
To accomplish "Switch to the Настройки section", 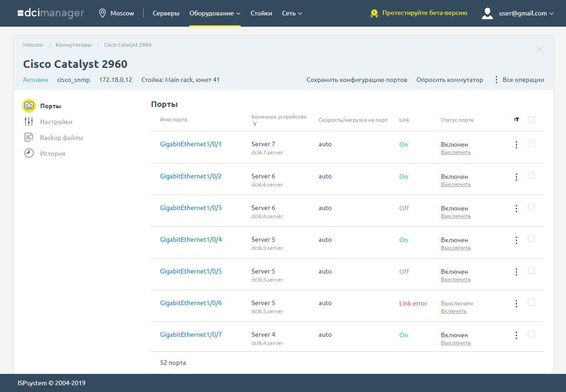I will [56, 122].
